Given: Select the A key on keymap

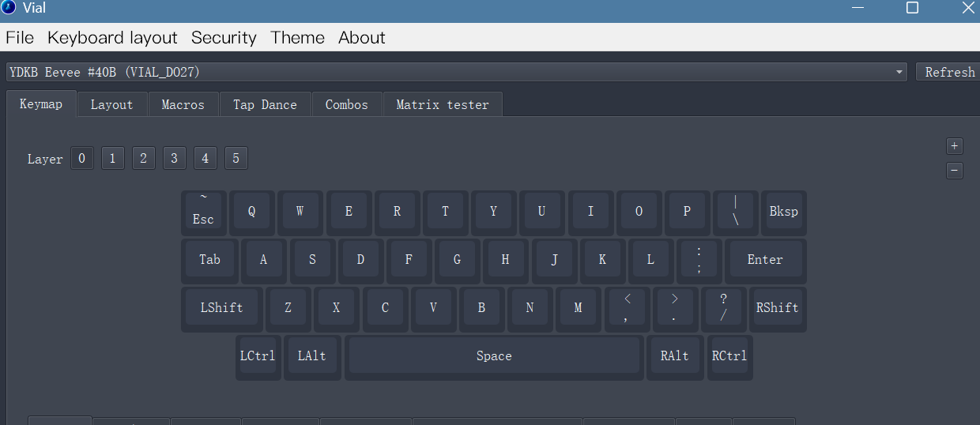Looking at the screenshot, I should (264, 261).
